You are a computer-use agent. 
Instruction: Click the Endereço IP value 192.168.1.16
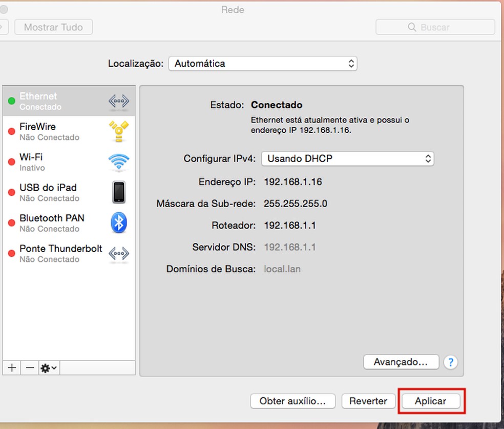(x=293, y=182)
